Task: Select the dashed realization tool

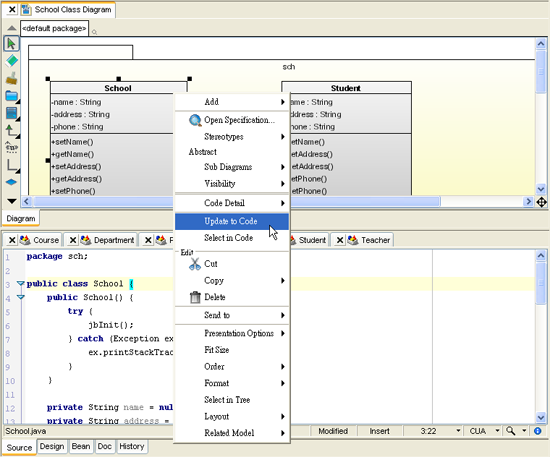Action: click(12, 147)
